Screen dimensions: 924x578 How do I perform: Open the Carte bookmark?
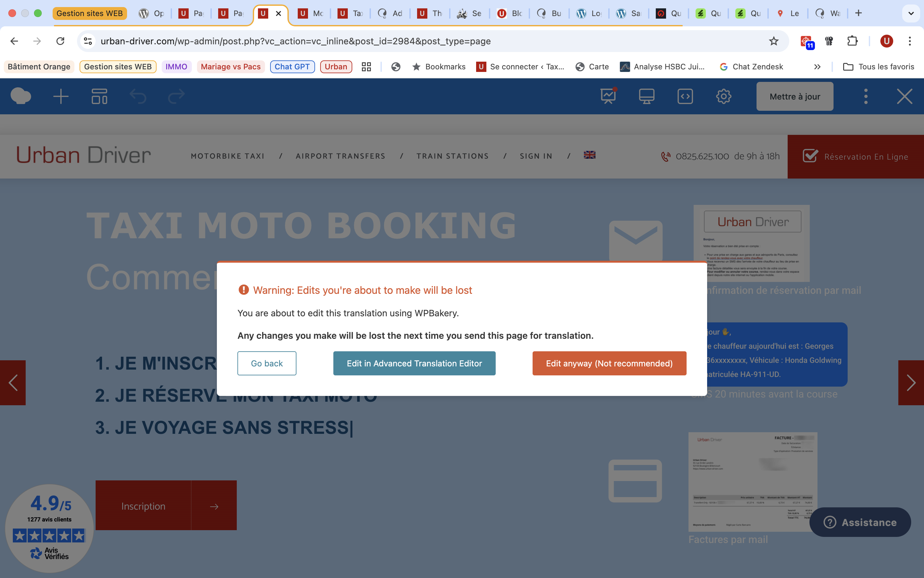point(592,66)
